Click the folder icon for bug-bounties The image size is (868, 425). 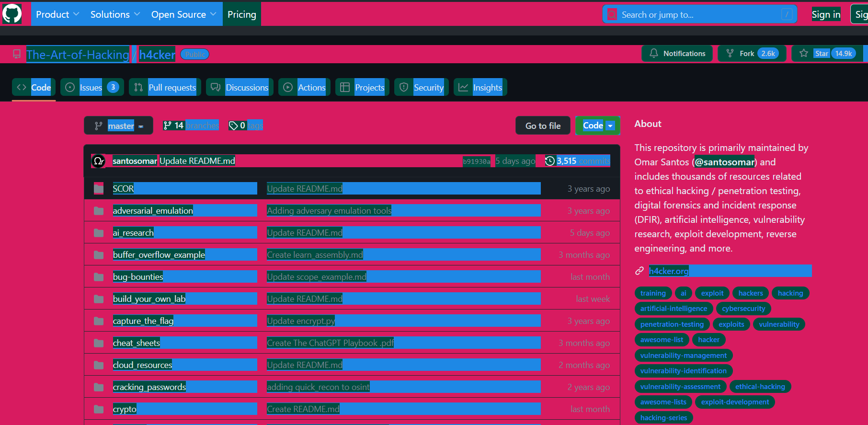[99, 276]
